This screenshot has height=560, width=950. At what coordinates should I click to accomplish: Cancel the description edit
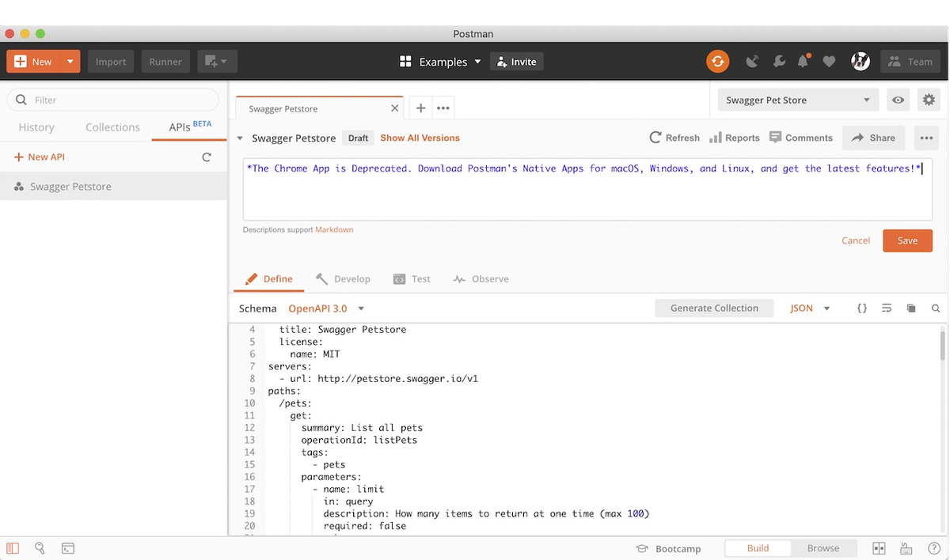point(856,240)
